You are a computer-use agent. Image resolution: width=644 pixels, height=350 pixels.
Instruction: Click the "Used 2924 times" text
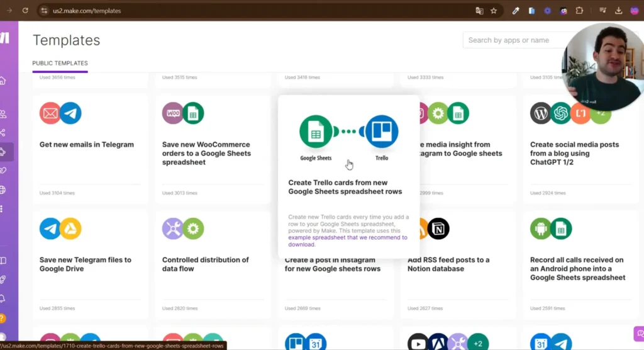click(548, 193)
